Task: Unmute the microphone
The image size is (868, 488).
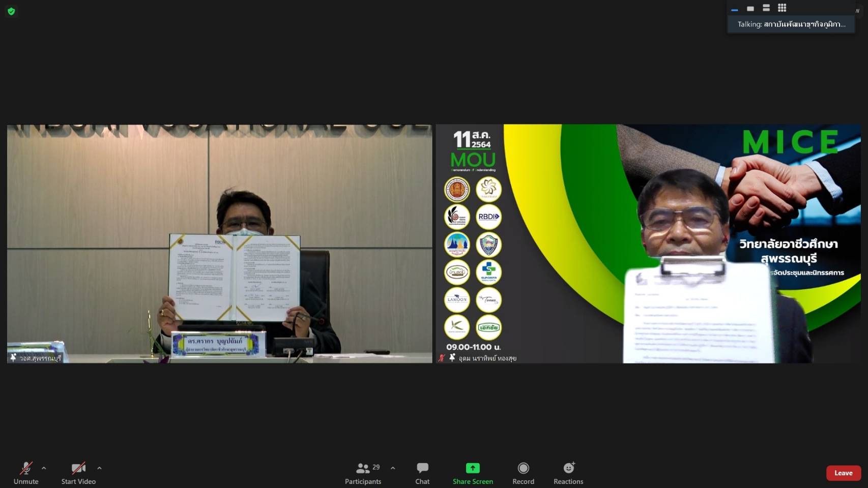Action: click(26, 473)
